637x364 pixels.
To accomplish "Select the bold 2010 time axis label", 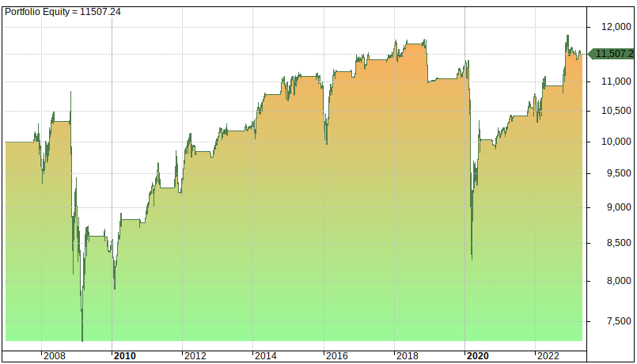I will [124, 355].
